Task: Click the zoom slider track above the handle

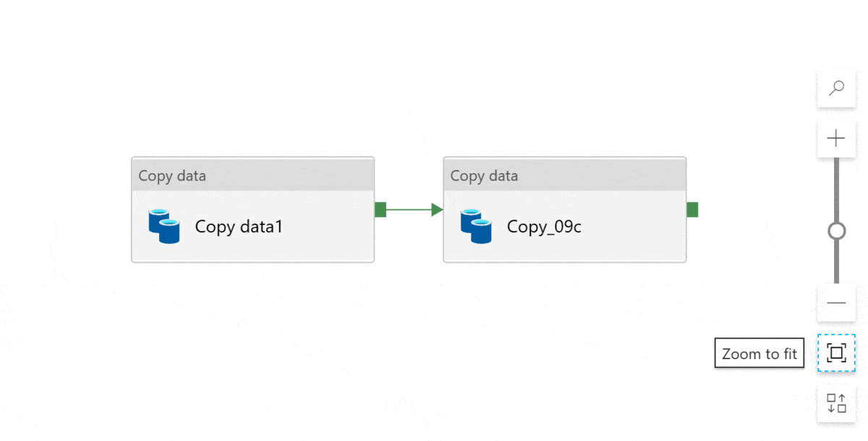Action: tap(836, 188)
